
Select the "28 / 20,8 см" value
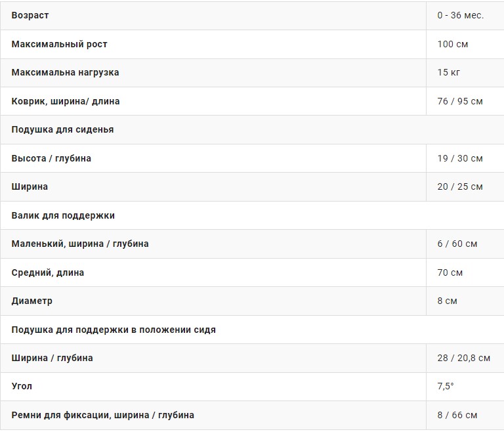click(463, 358)
